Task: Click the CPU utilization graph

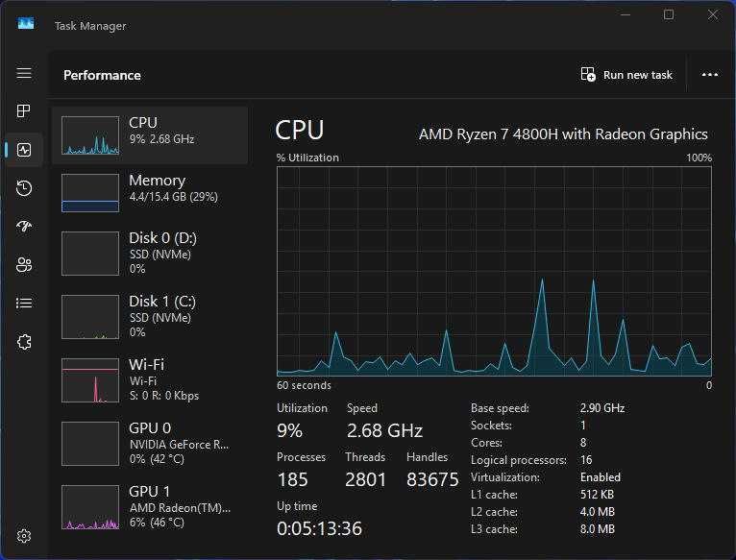Action: click(494, 271)
